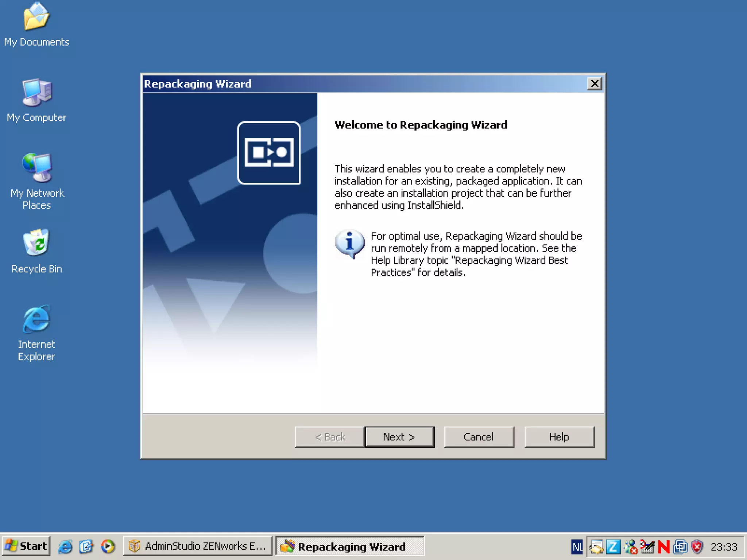Select Internet Explorer desktop icon

36,333
